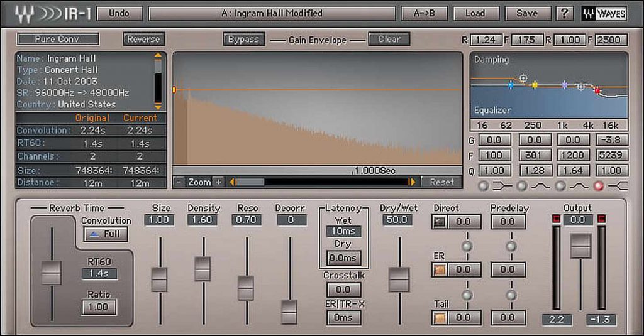Click the right output clip indicator
Image resolution: width=644 pixels, height=336 pixels.
pos(601,219)
